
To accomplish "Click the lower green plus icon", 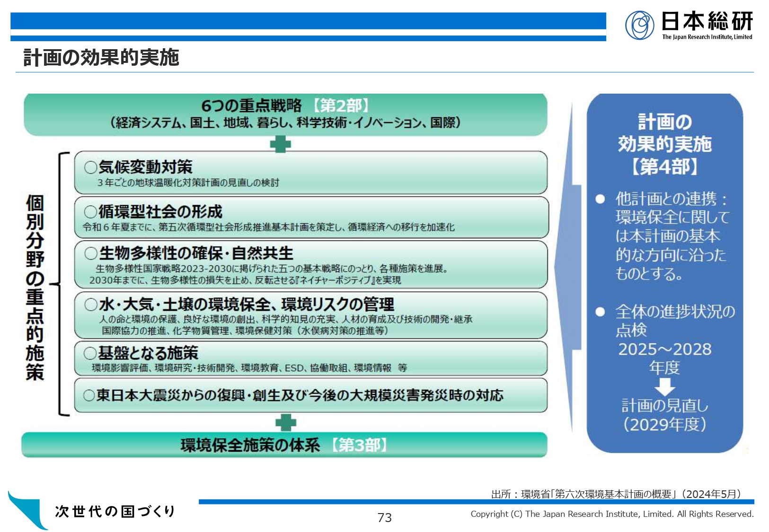I will 286,422.
